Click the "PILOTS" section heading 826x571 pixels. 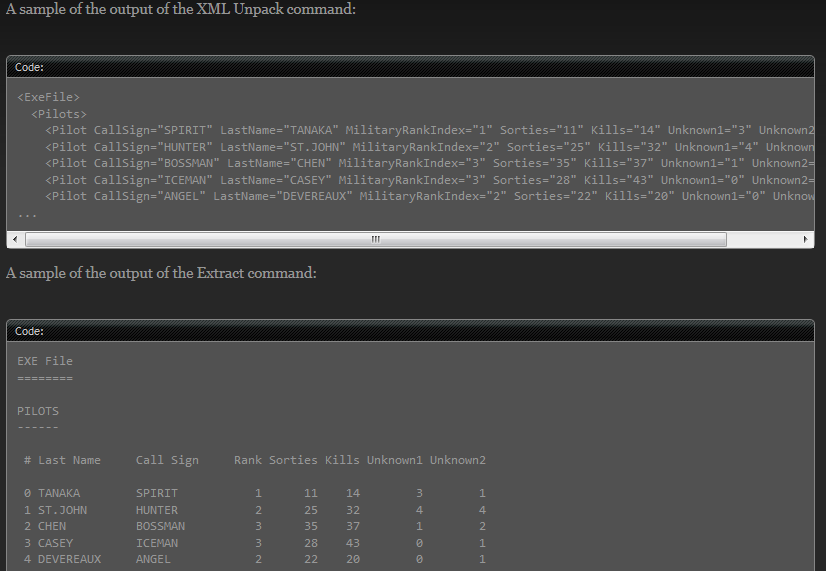pyautogui.click(x=38, y=411)
